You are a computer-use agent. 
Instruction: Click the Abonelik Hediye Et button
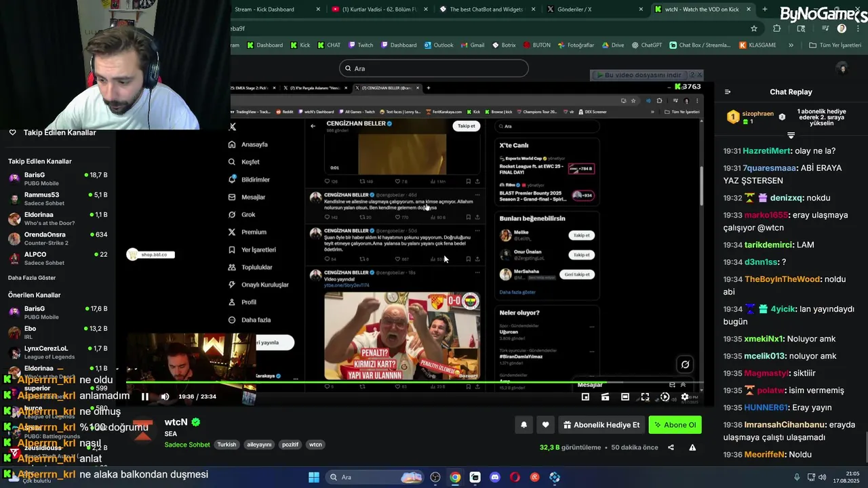[601, 425]
